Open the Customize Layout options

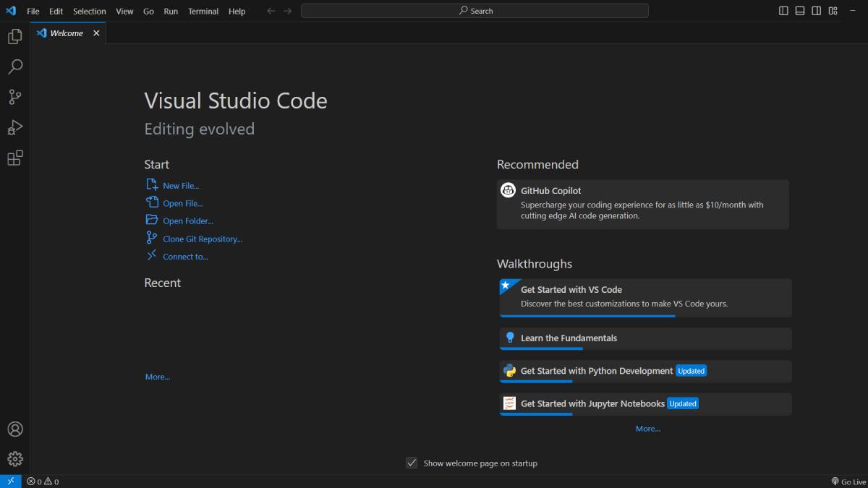pos(833,11)
